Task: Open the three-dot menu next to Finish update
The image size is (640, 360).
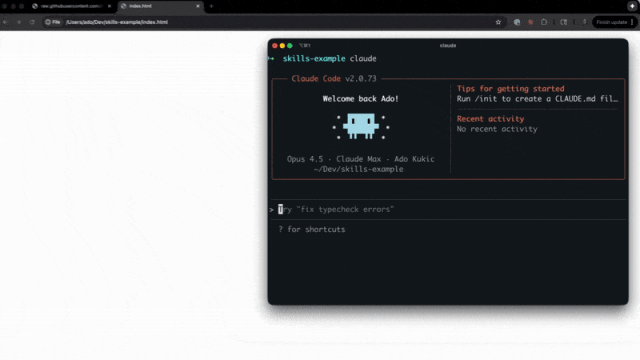Action: pos(632,22)
